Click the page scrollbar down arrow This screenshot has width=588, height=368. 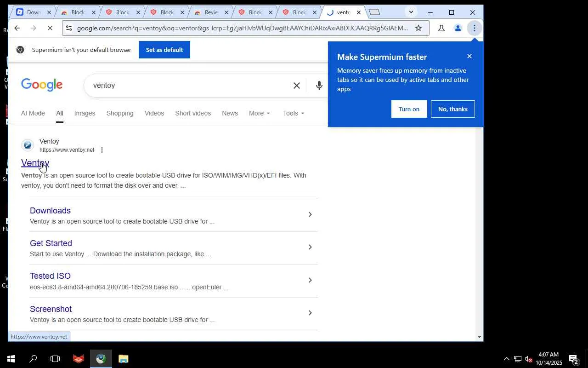pos(479,337)
